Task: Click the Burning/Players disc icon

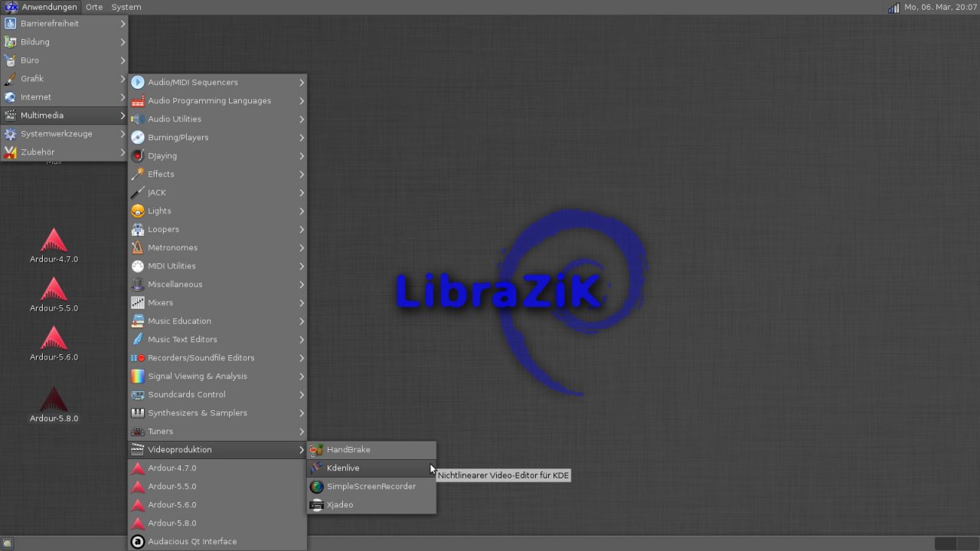Action: pos(138,138)
